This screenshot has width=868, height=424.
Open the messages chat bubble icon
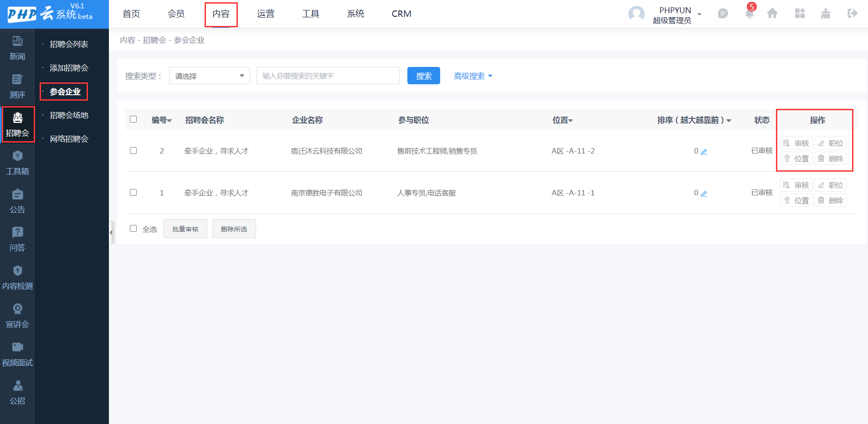pos(723,14)
